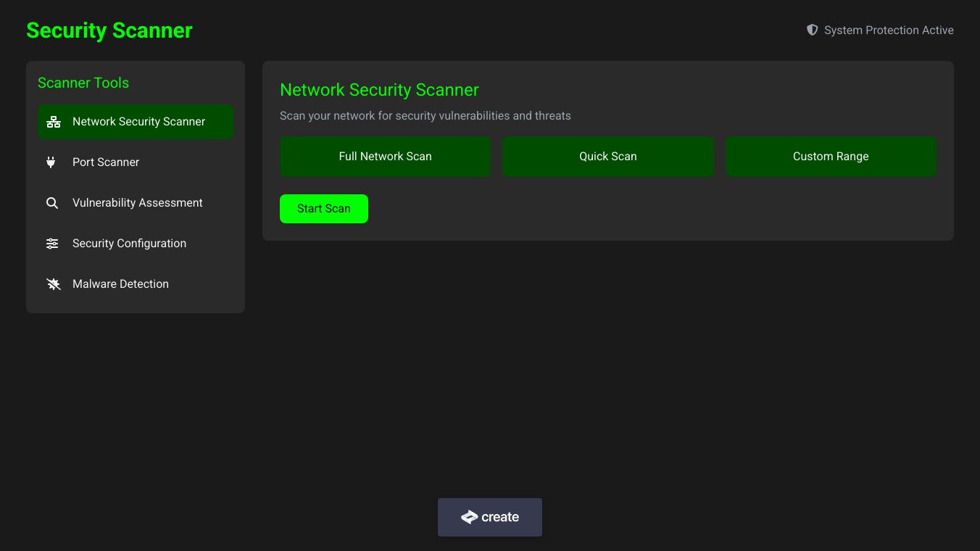Click the Scanner Tools heading
Screen dimensions: 980x551
point(83,83)
